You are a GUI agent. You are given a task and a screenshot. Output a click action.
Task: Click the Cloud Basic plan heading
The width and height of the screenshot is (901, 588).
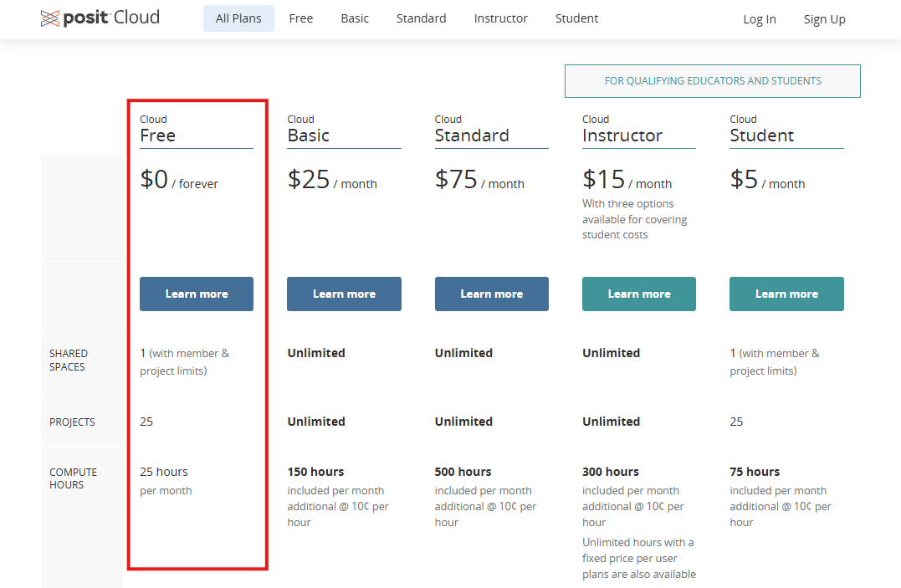pyautogui.click(x=309, y=129)
